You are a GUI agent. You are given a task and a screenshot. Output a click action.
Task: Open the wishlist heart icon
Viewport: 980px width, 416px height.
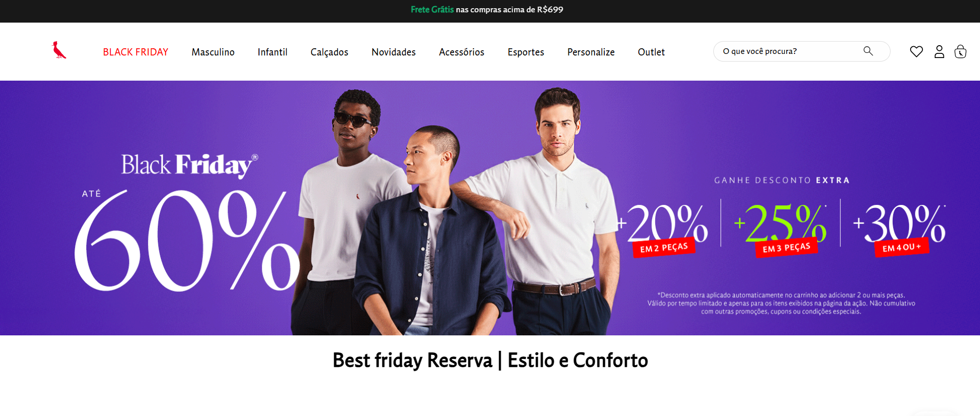[916, 51]
